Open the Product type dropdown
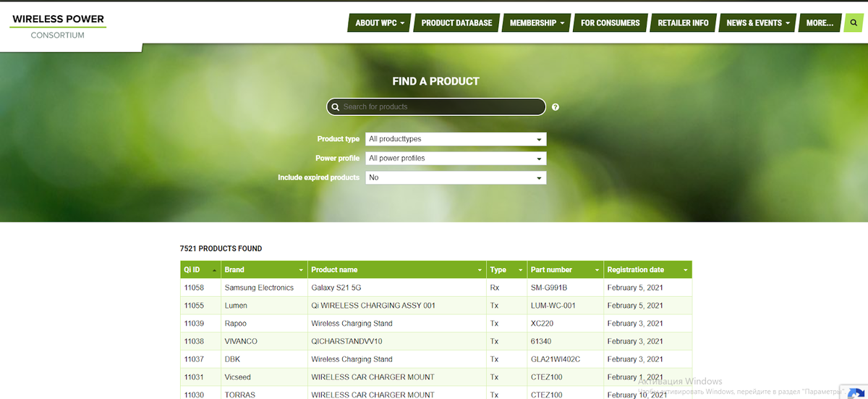This screenshot has height=399, width=868. point(456,139)
